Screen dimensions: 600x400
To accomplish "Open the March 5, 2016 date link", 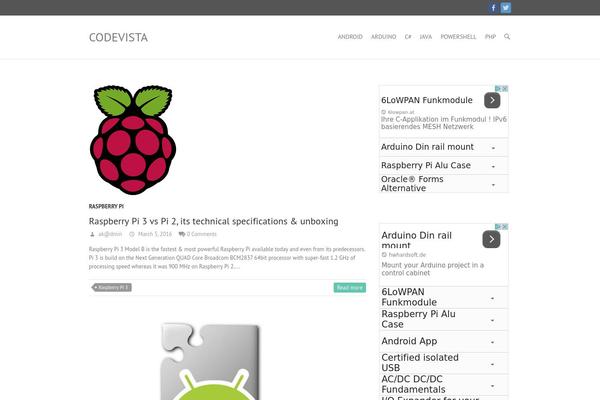I will click(155, 234).
